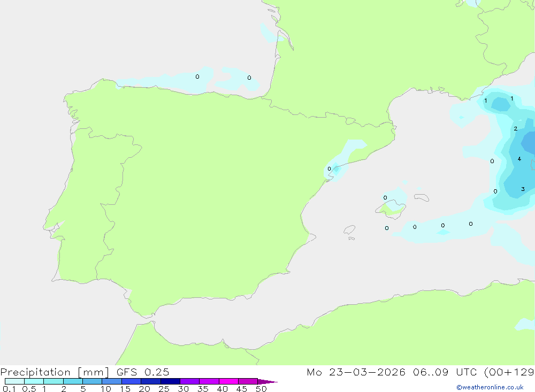Pick the 35–40 mm legend color box
This screenshot has height=392, width=535.
[209, 381]
